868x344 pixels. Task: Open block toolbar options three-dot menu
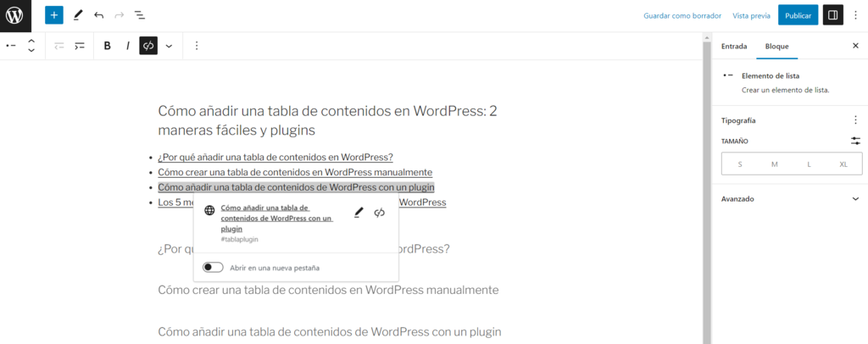[x=197, y=46]
